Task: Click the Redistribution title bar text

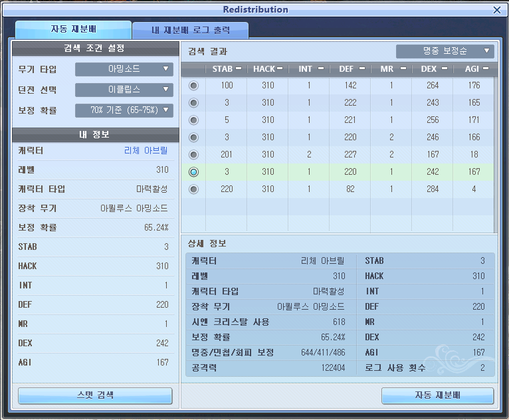Action: [255, 10]
